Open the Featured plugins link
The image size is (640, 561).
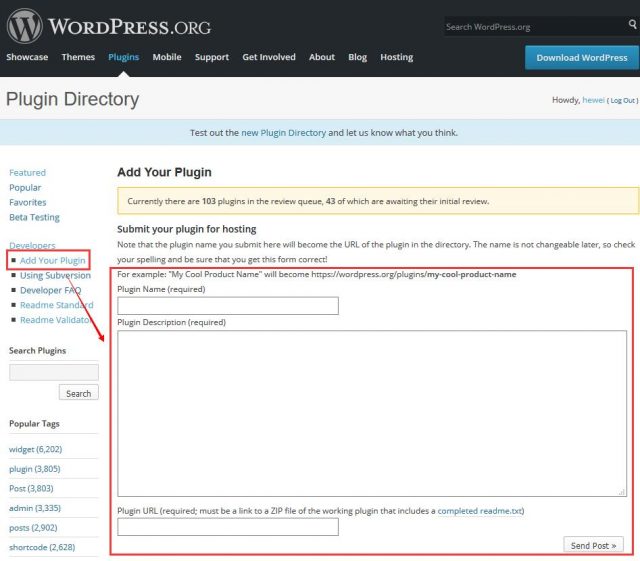27,173
